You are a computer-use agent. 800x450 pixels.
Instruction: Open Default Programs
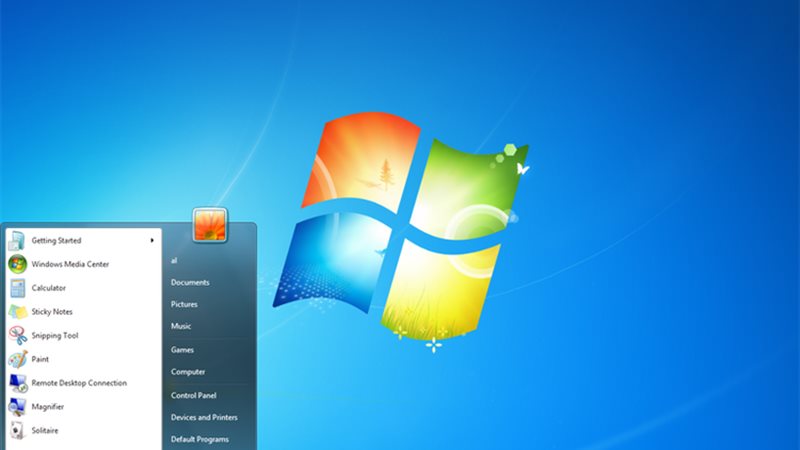199,439
